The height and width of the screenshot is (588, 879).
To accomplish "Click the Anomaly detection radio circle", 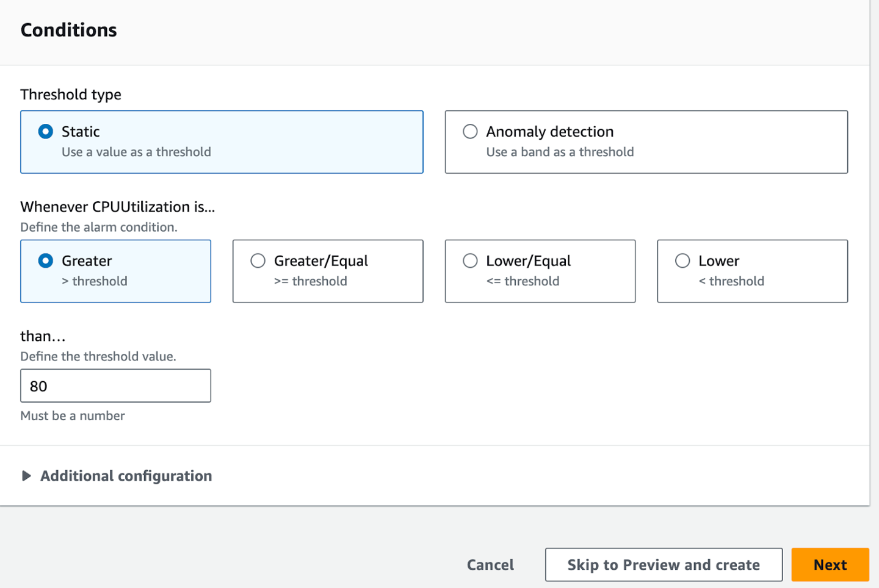I will pyautogui.click(x=470, y=131).
